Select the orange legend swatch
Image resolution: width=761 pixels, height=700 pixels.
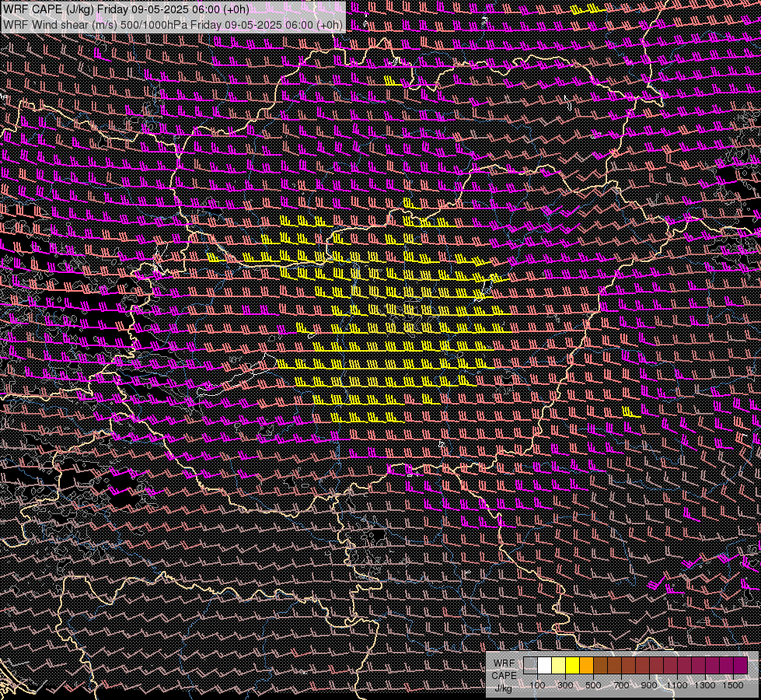click(x=586, y=666)
